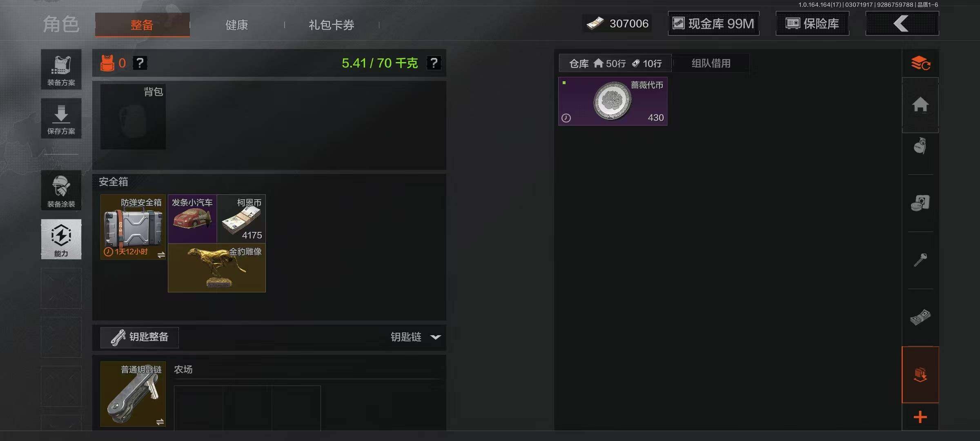The width and height of the screenshot is (980, 441).
Task: Click the orange plus expander at sidebar bottom
Action: coord(920,417)
